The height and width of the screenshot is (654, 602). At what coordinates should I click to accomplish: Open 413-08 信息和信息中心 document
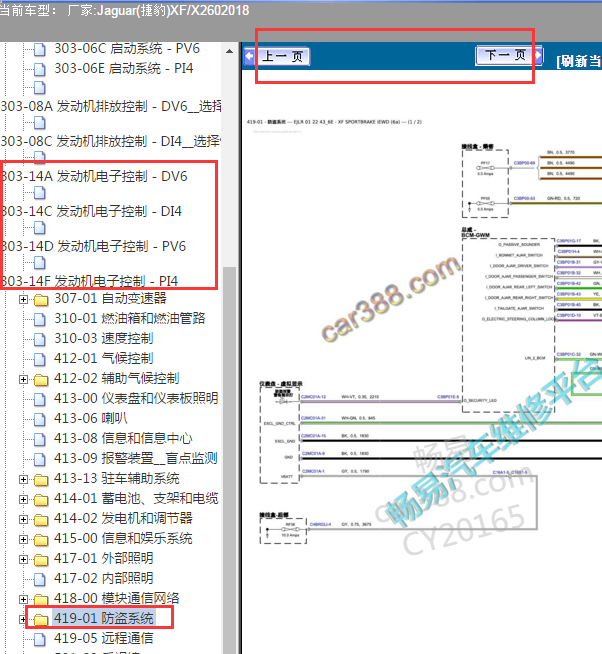123,439
